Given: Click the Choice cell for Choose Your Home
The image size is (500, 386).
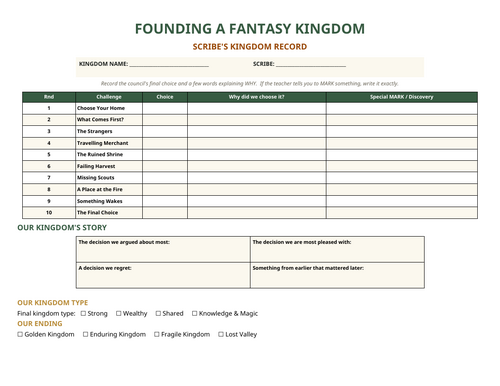Looking at the screenshot, I should 165,108.
